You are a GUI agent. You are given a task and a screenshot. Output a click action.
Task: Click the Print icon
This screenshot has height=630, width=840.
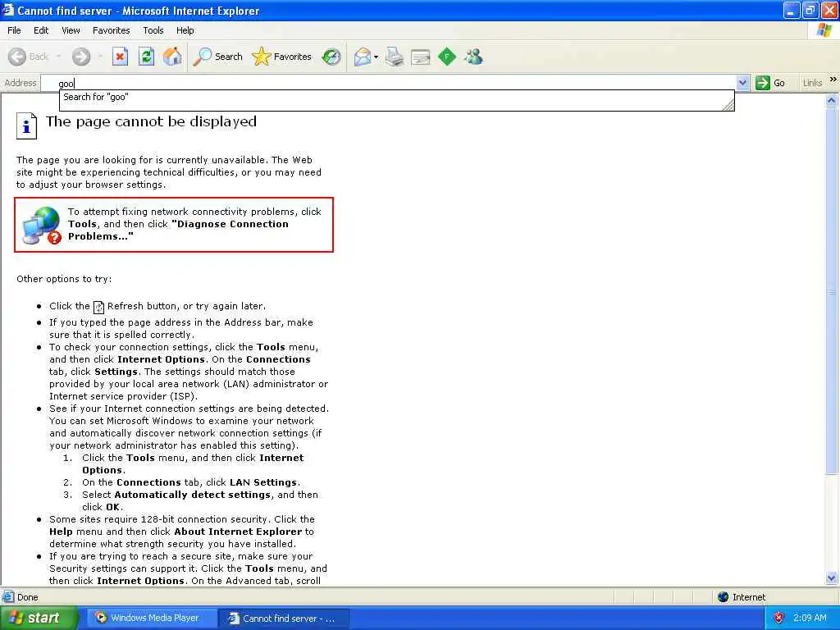pos(395,57)
